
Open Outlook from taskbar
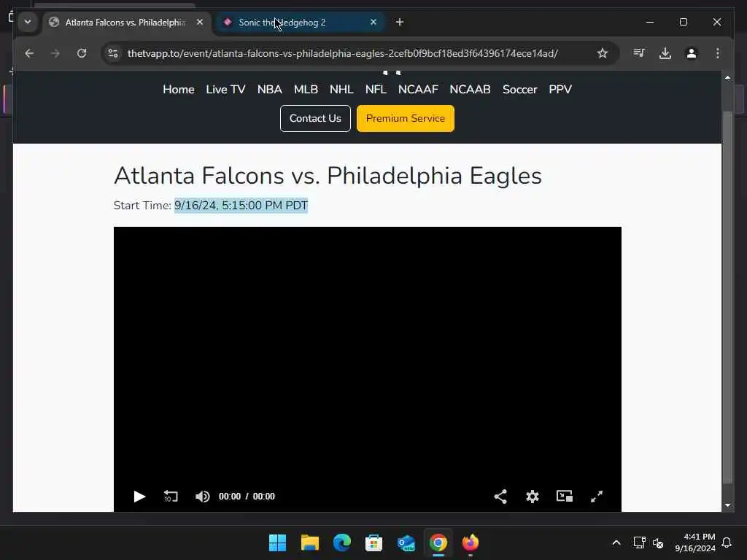(406, 542)
